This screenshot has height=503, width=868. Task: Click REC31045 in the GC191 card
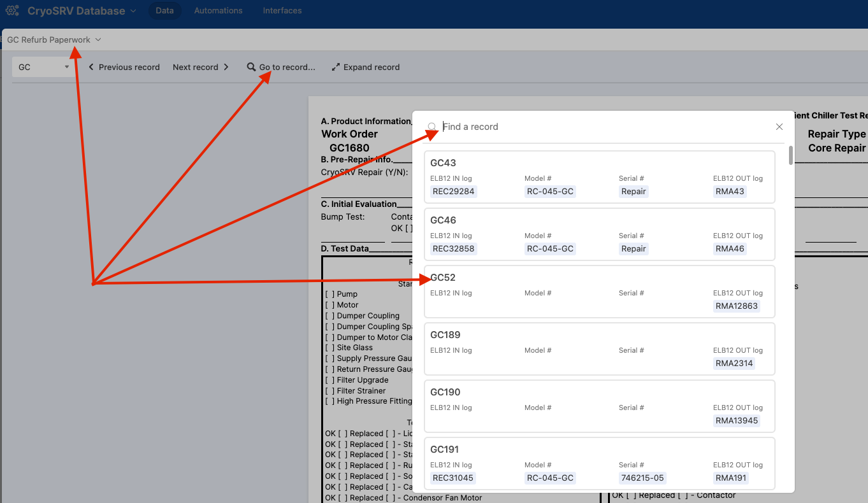[x=453, y=478]
